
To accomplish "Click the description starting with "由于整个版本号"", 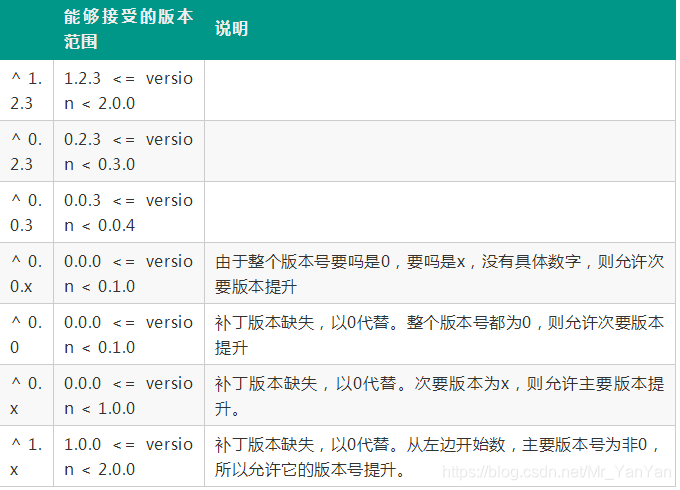I will pos(439,273).
